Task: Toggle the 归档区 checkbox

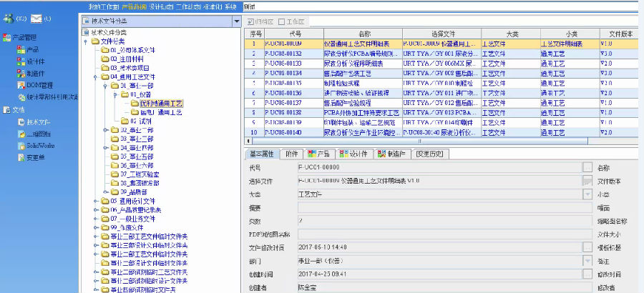Action: coord(251,21)
